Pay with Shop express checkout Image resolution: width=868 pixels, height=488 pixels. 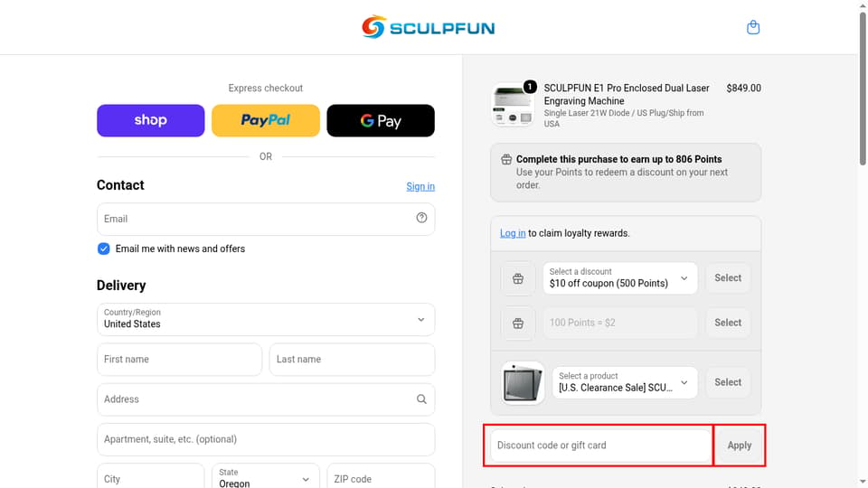151,120
